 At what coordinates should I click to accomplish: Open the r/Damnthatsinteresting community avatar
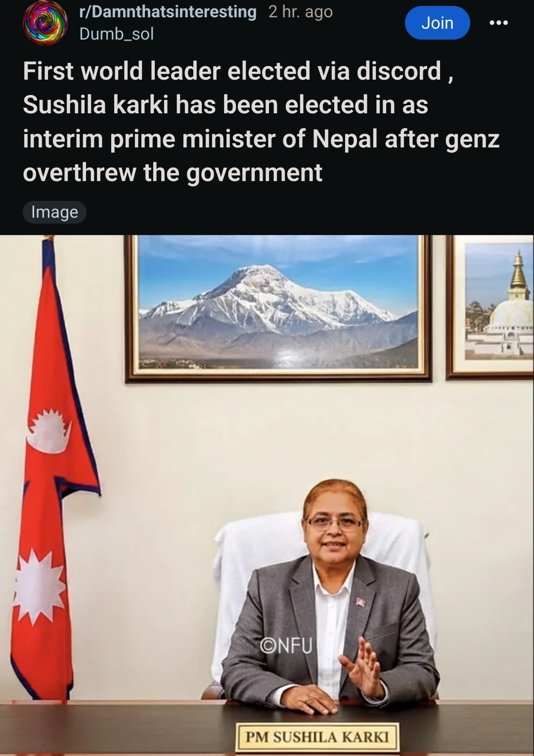(45, 23)
